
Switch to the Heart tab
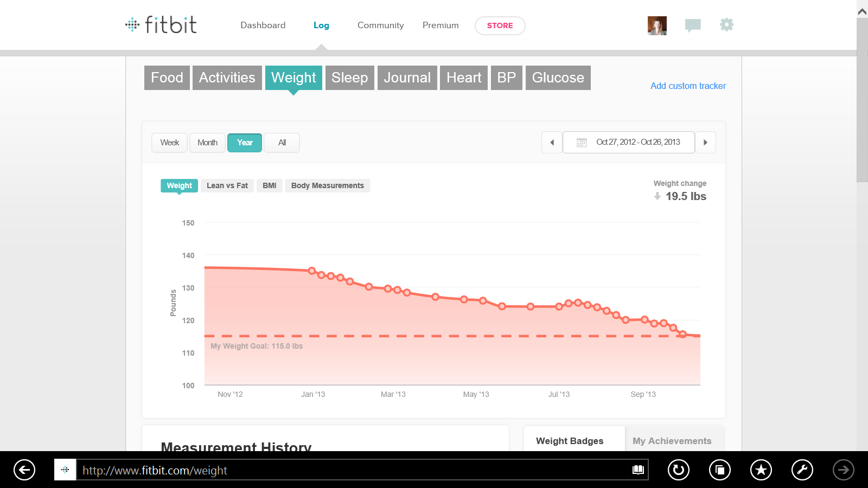pos(464,78)
